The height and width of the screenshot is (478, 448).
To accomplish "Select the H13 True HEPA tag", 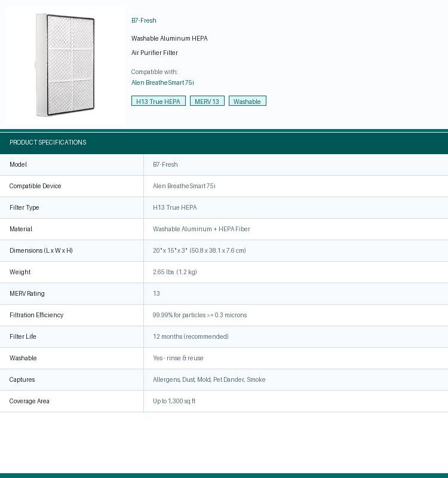I will coord(158,101).
